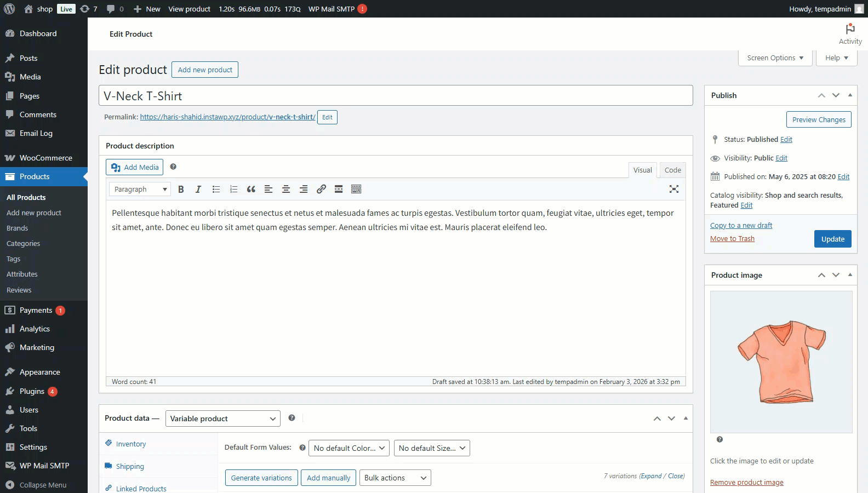Click the product title input field

pyautogui.click(x=396, y=96)
